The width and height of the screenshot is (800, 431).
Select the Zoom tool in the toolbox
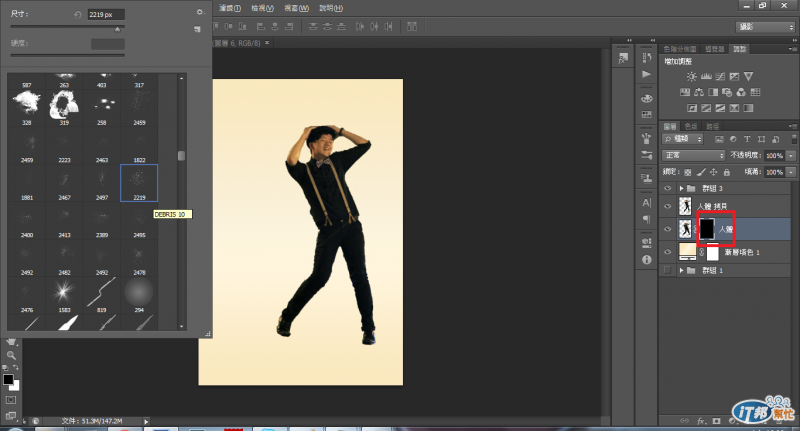(11, 355)
